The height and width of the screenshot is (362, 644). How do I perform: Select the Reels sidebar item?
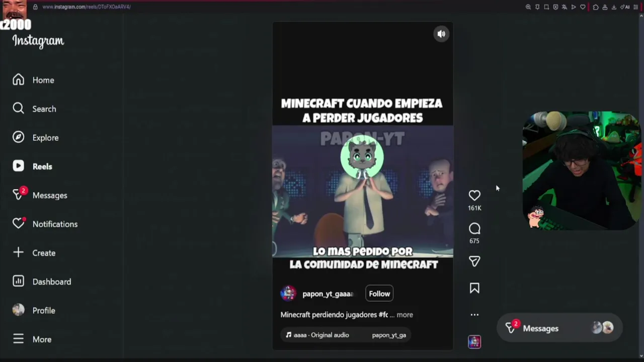click(x=32, y=166)
